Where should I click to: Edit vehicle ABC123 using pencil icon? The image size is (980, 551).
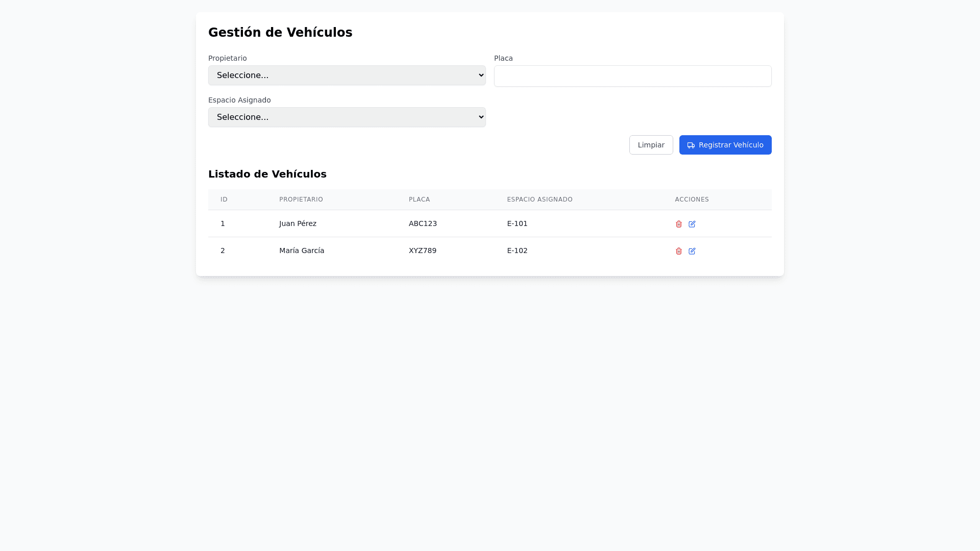(692, 224)
